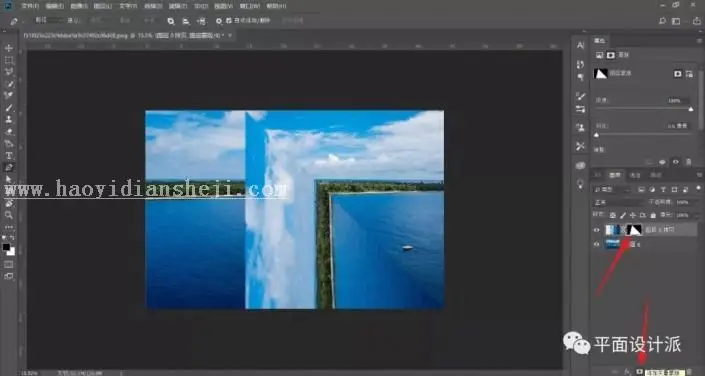Open the pen options gear icon
The height and width of the screenshot is (376, 705).
219,21
